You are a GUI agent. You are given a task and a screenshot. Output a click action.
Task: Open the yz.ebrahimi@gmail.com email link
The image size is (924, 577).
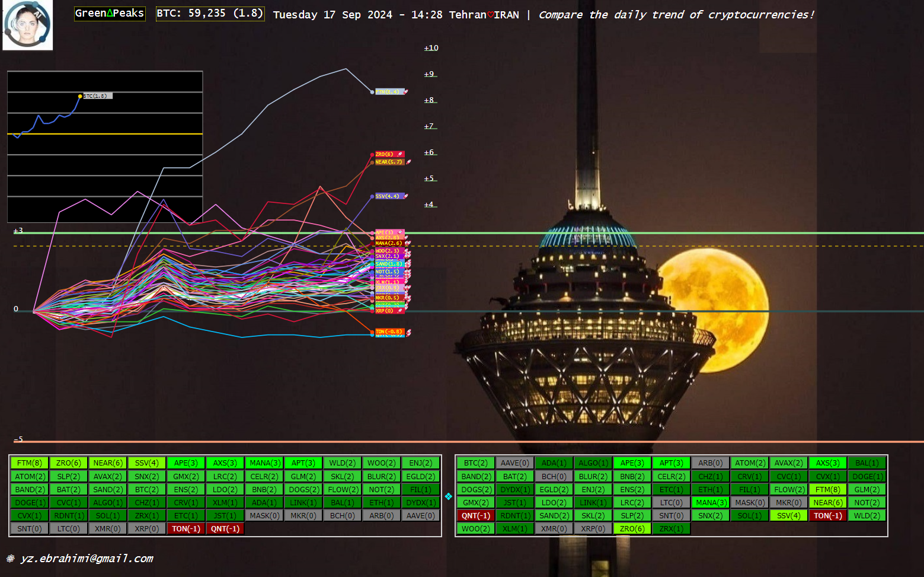click(x=87, y=558)
